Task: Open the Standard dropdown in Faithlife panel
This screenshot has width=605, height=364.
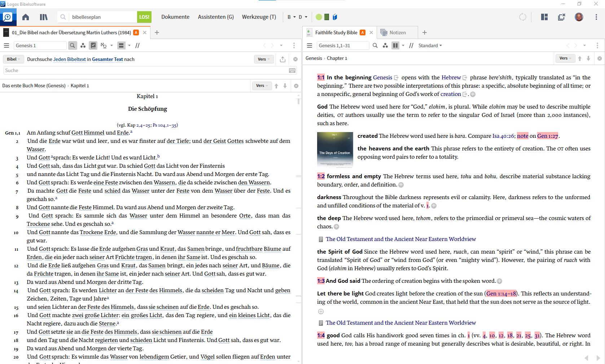Action: pyautogui.click(x=430, y=45)
